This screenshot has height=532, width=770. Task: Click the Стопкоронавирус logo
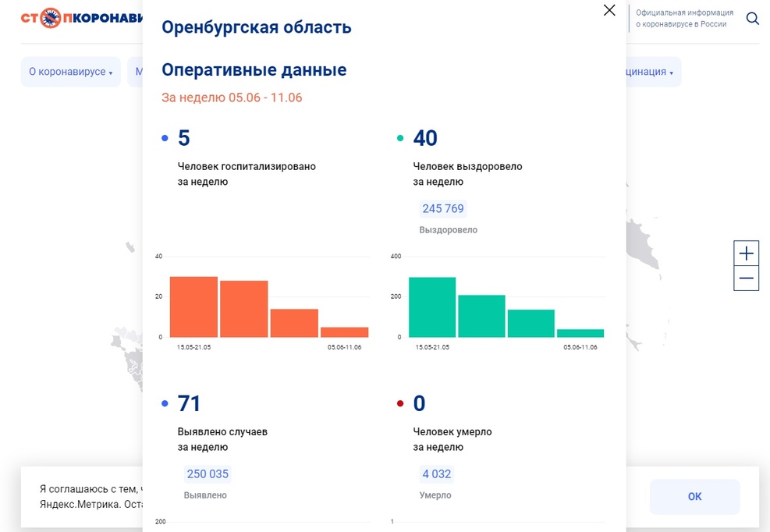(x=82, y=17)
